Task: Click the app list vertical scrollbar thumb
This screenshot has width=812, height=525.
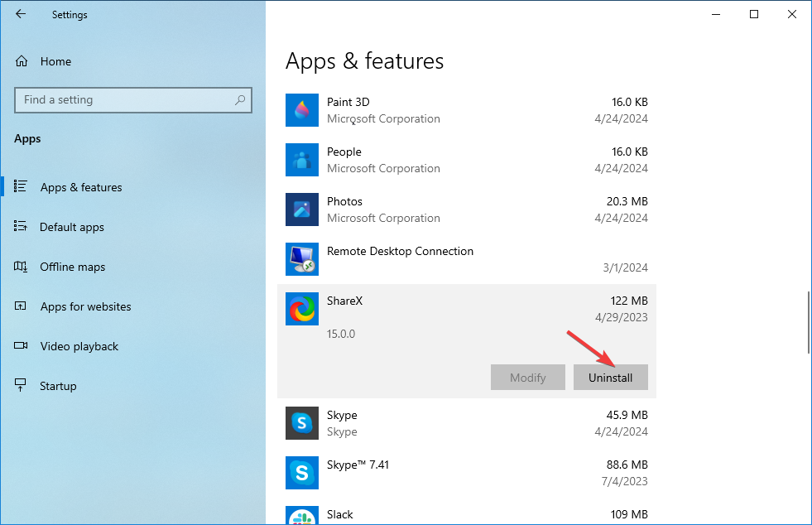Action: (808, 322)
